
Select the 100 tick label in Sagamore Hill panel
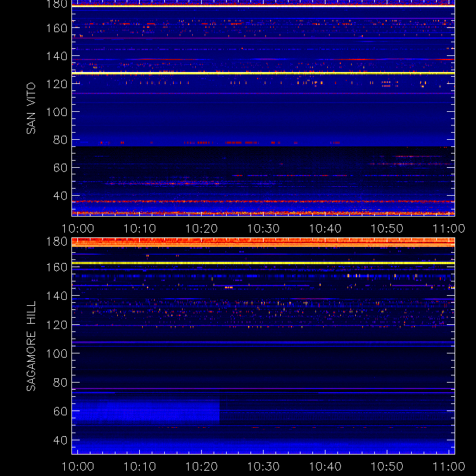(x=57, y=353)
